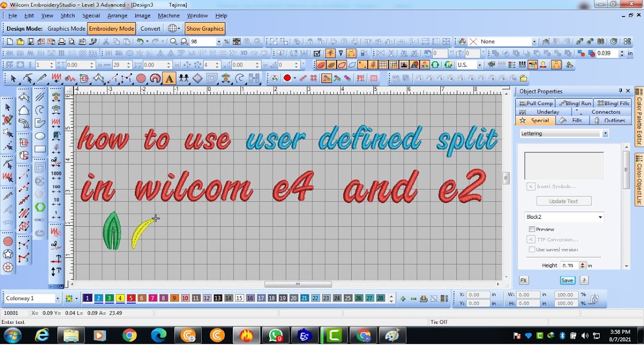The height and width of the screenshot is (362, 644).
Task: Open the Stitch menu
Action: tap(67, 16)
